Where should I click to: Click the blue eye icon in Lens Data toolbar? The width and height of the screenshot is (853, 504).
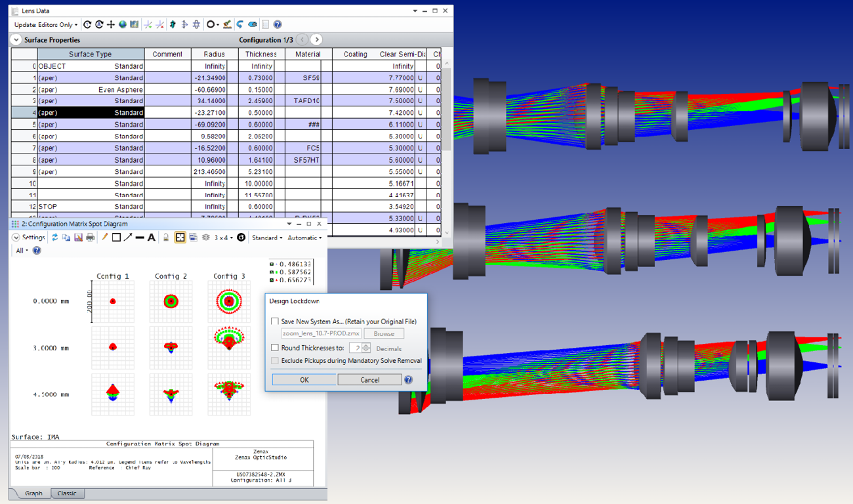click(x=253, y=24)
